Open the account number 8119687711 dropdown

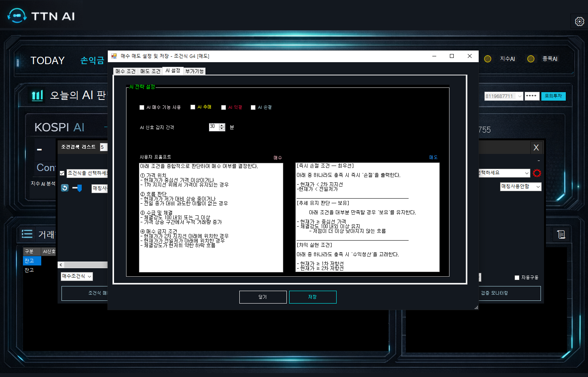click(520, 96)
